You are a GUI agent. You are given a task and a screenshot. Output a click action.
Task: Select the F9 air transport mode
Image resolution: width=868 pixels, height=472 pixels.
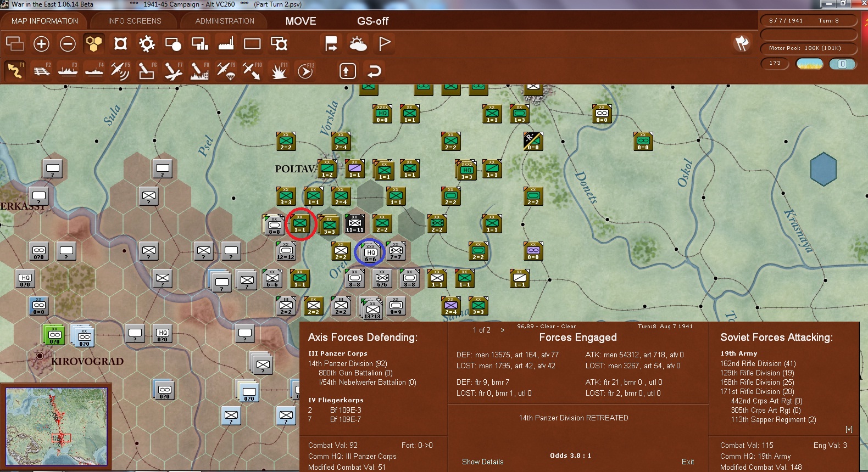pos(226,71)
